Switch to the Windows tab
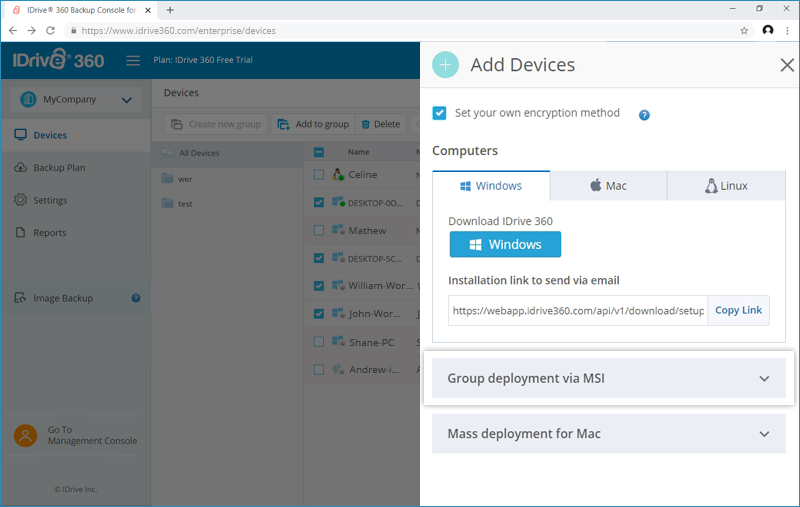The width and height of the screenshot is (800, 507). (x=491, y=186)
